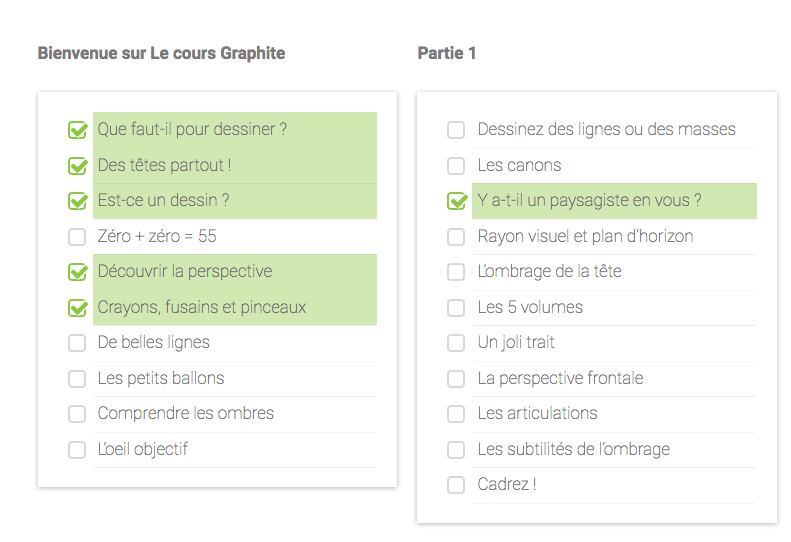Open the "Crayons, fusains et pinceaux" lesson
791x542 pixels.
click(201, 307)
